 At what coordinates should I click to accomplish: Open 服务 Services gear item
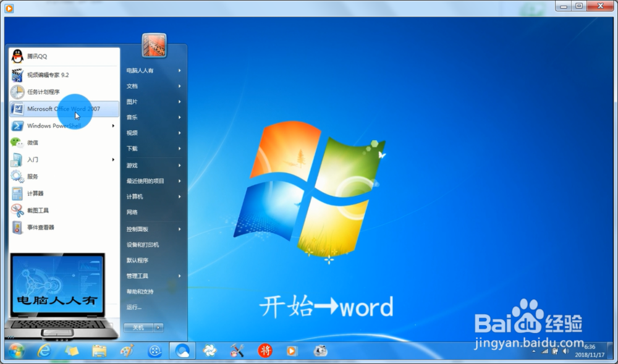(x=64, y=177)
